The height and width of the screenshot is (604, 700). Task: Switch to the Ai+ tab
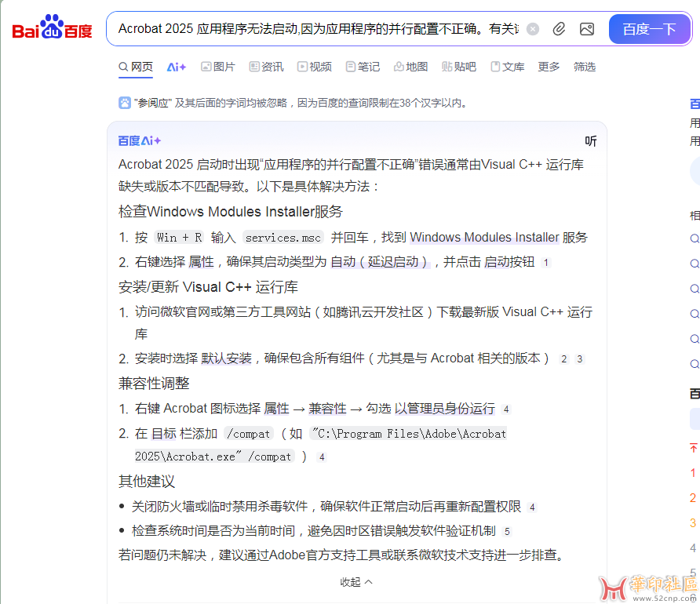click(177, 67)
